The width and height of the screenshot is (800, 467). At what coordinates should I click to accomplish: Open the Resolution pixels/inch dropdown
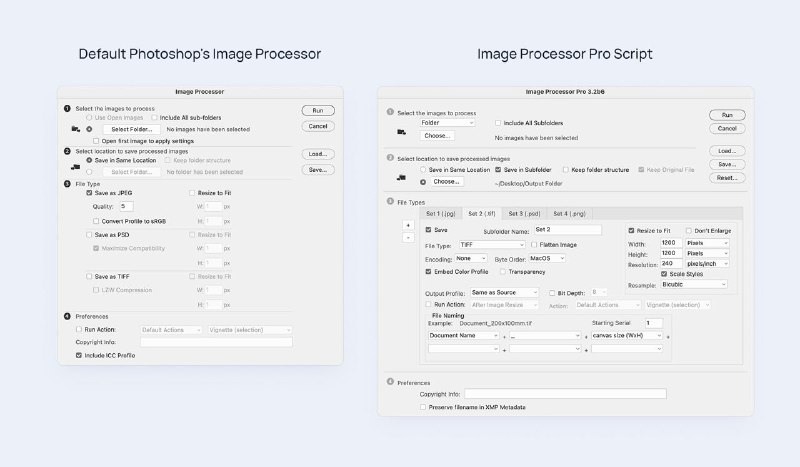point(707,264)
